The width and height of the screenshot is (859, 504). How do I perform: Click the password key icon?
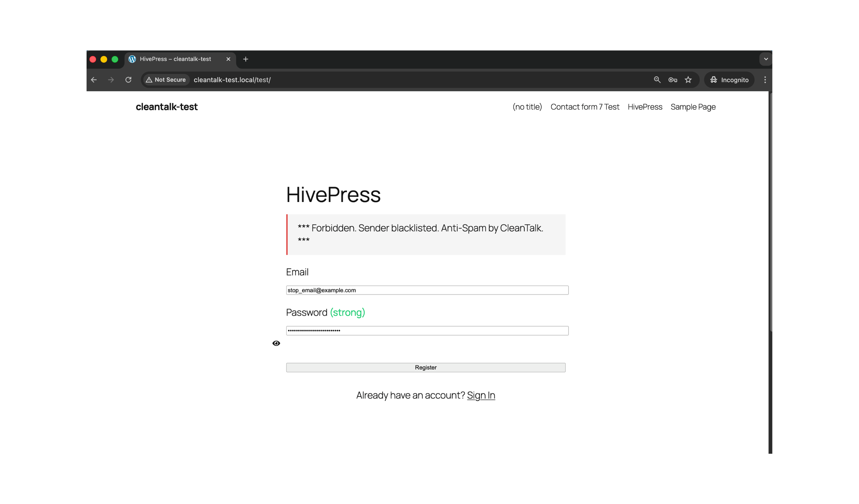672,80
